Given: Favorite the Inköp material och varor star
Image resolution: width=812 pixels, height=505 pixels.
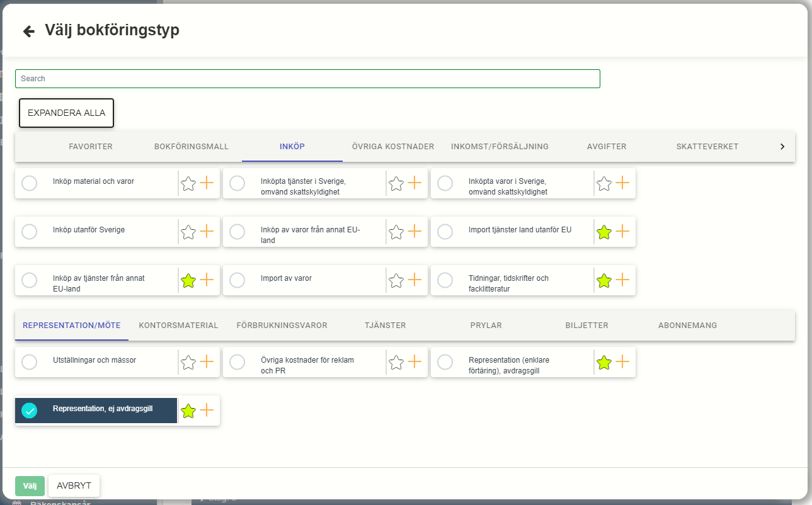Looking at the screenshot, I should 188,184.
